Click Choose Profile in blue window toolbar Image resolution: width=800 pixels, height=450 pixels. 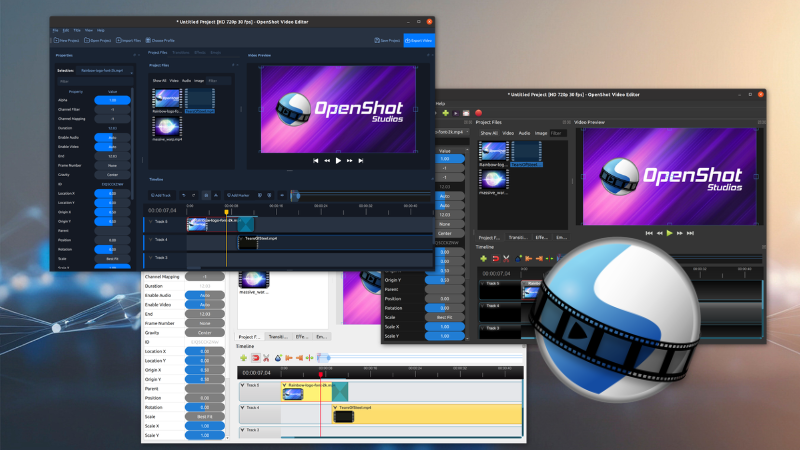160,40
